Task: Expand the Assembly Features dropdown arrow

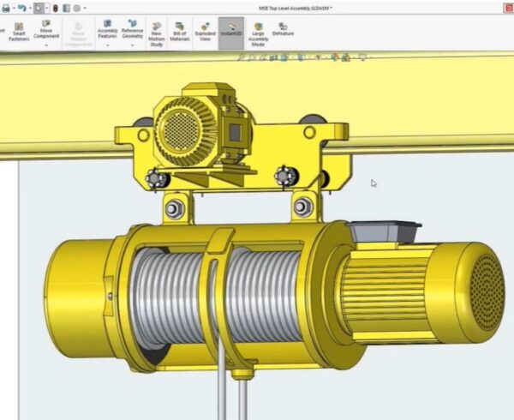Action: (x=108, y=45)
